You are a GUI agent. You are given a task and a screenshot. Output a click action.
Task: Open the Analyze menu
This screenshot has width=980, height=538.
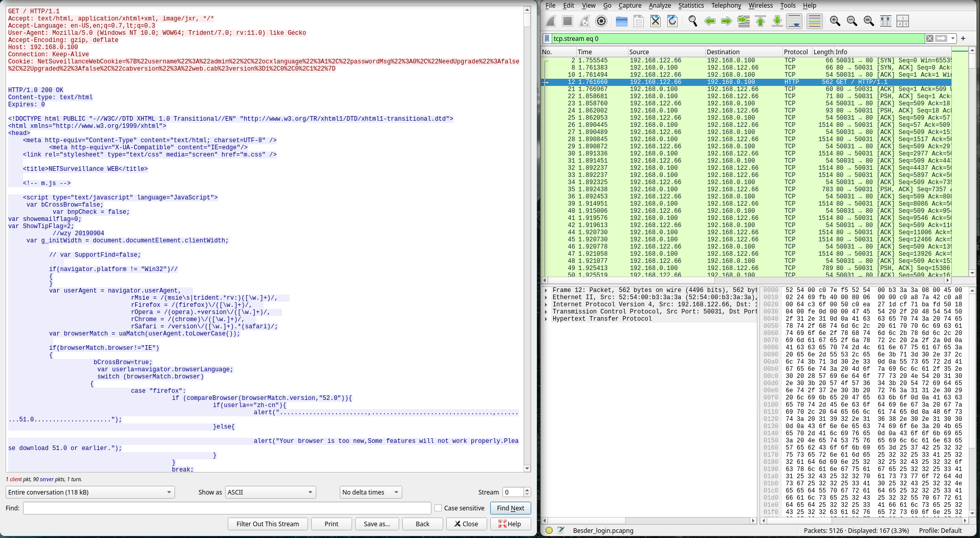click(660, 6)
